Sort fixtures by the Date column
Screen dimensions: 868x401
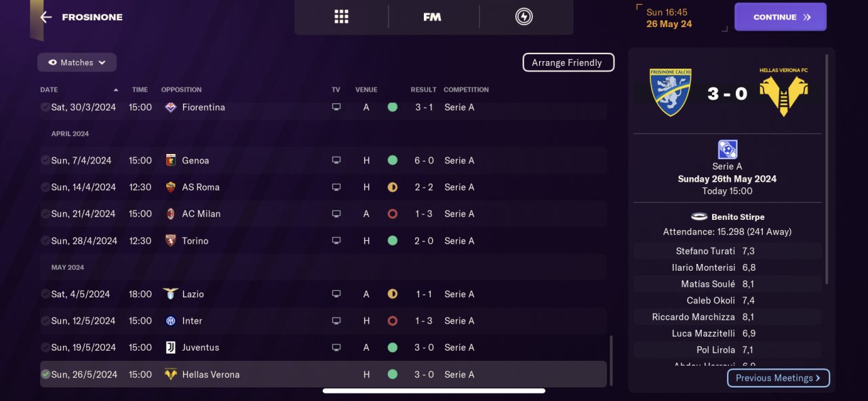tap(49, 90)
